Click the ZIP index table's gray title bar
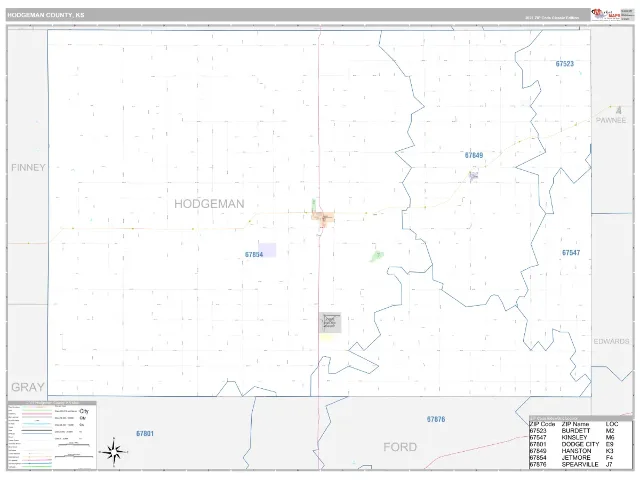 [x=581, y=418]
